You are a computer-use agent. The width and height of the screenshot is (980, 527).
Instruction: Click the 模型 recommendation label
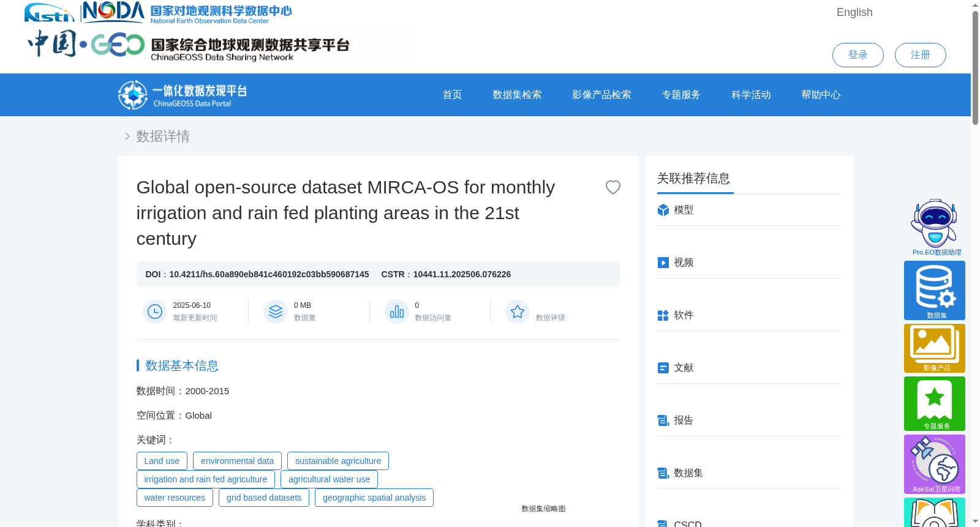[x=684, y=210]
